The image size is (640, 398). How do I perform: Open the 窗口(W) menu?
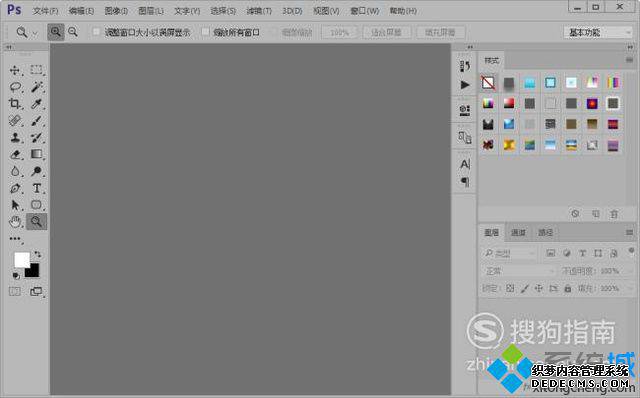364,11
